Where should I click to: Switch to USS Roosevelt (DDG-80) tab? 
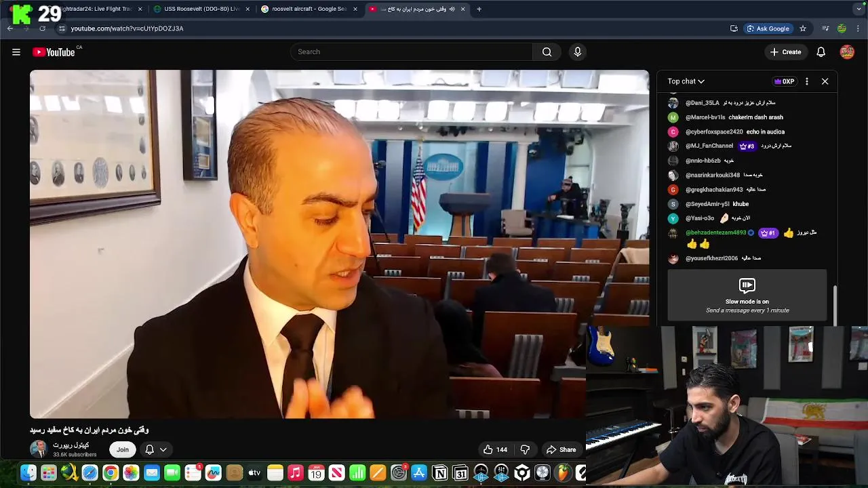[201, 9]
